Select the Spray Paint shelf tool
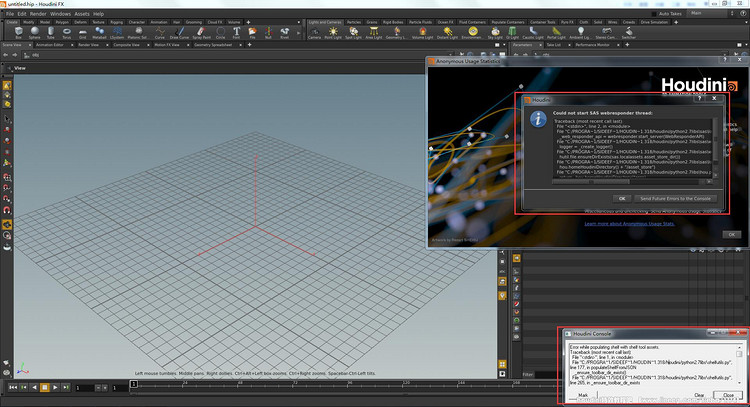The width and height of the screenshot is (750, 407). 201,33
